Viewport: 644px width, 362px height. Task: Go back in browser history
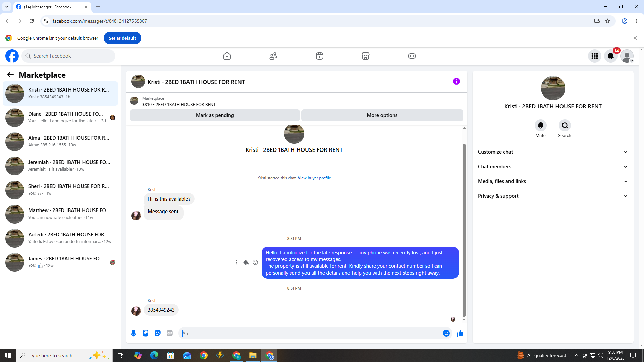point(7,21)
